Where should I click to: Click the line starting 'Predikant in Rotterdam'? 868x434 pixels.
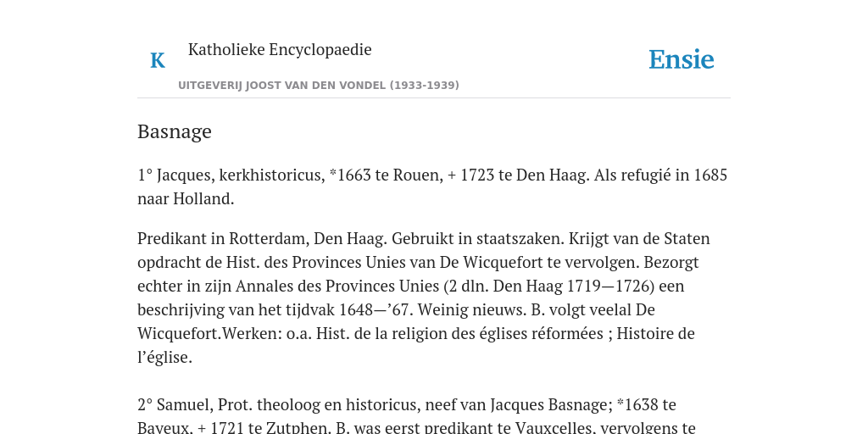(x=424, y=238)
